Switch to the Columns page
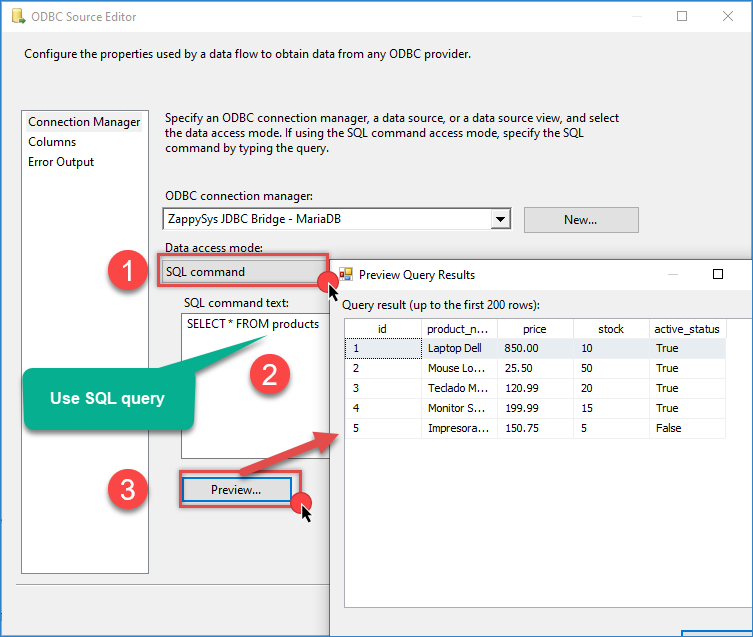The width and height of the screenshot is (753, 637). pos(52,142)
